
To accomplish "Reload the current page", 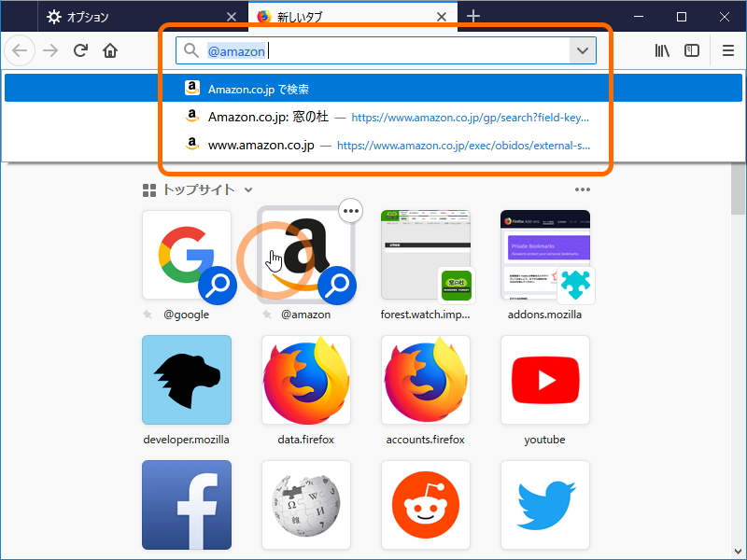I will click(79, 50).
